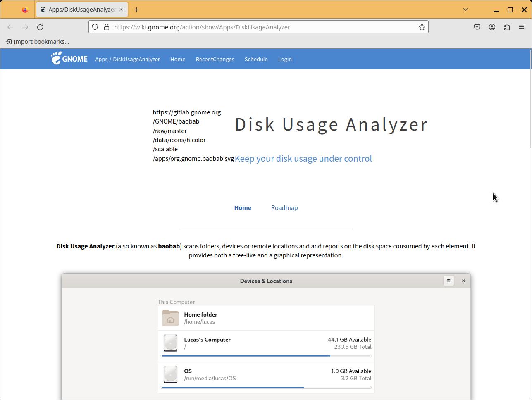532x400 pixels.
Task: Click the OS drive usage bar
Action: point(266,387)
